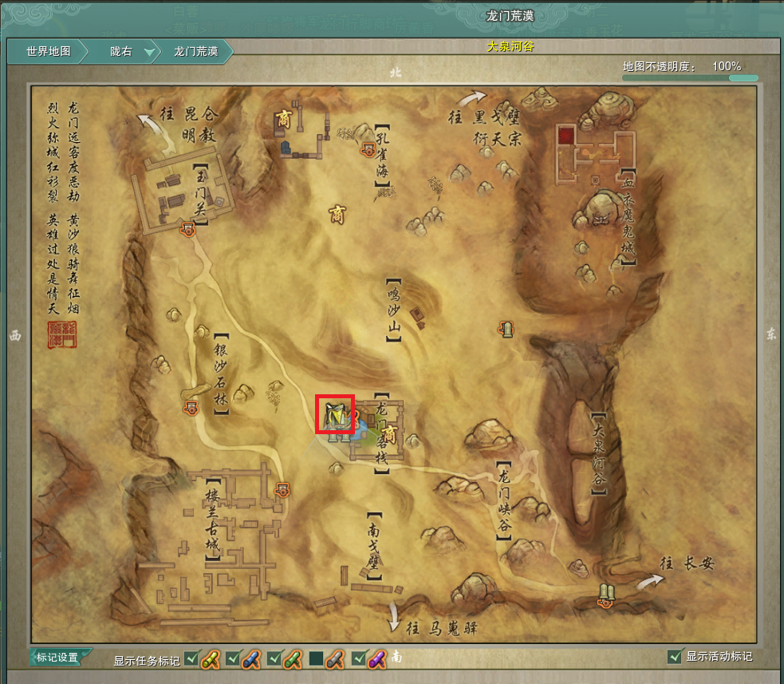Click the player marker inside the red box
The image size is (784, 684).
click(335, 414)
